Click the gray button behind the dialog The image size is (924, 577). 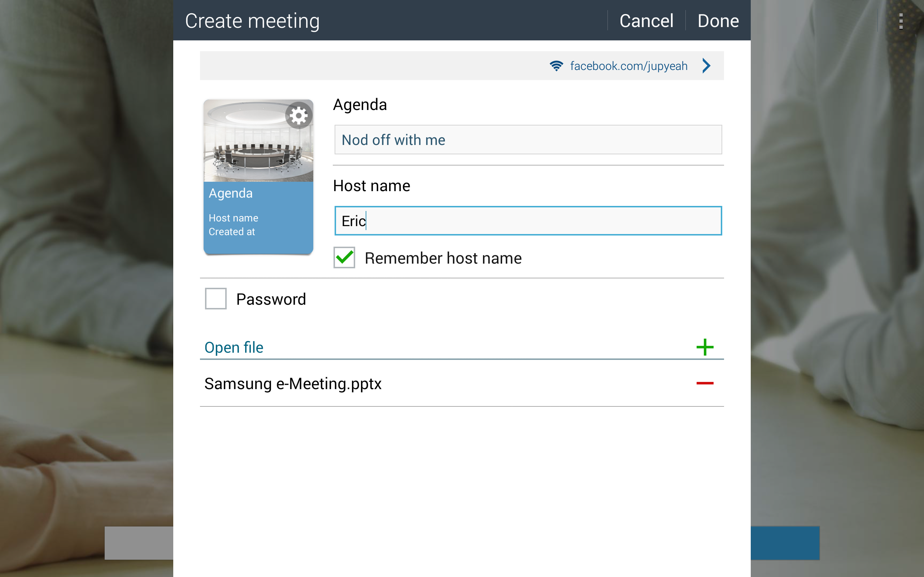pos(139,543)
